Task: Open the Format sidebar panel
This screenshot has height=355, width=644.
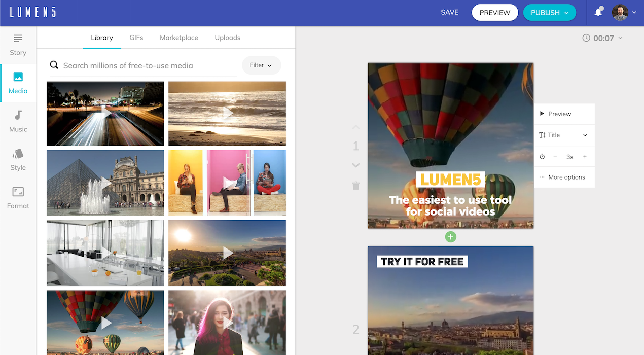Action: click(x=18, y=198)
